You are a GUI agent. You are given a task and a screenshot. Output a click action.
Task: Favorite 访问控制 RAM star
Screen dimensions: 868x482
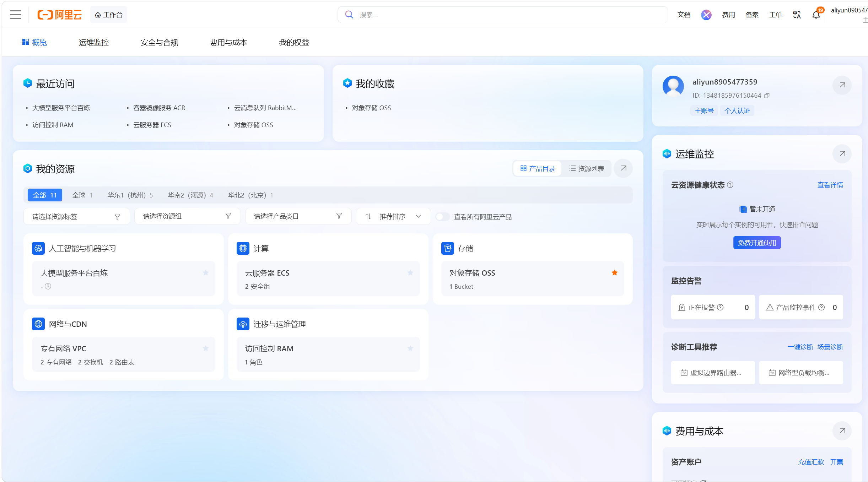(x=410, y=348)
